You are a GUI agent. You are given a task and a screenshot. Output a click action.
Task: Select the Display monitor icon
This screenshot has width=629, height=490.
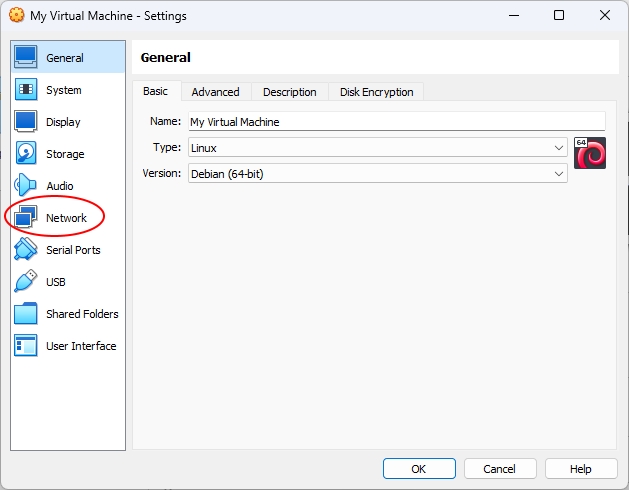click(x=26, y=122)
